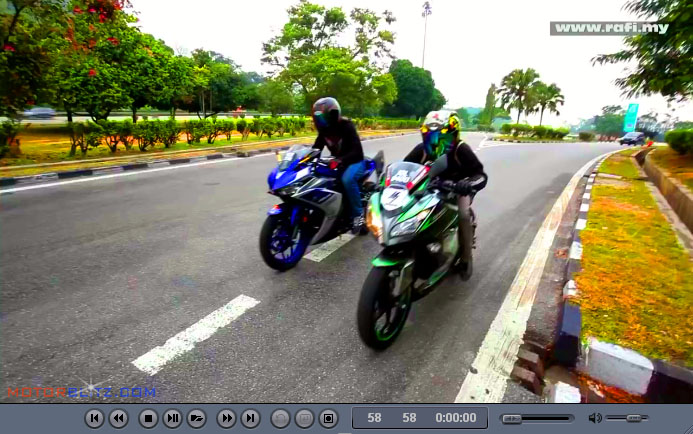Click the first 58 counter
The image size is (693, 434).
[x=374, y=418]
